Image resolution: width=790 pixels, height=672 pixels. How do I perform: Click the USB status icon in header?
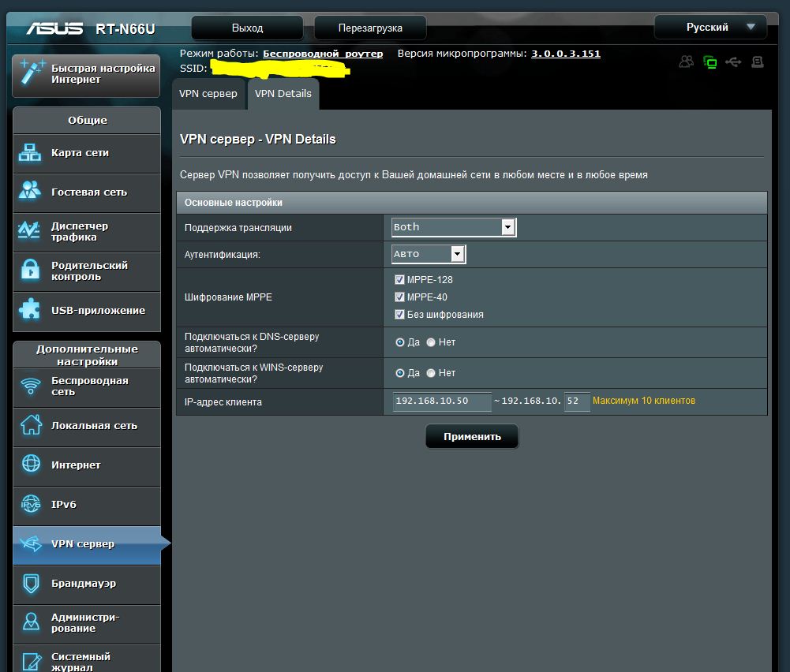coord(733,62)
